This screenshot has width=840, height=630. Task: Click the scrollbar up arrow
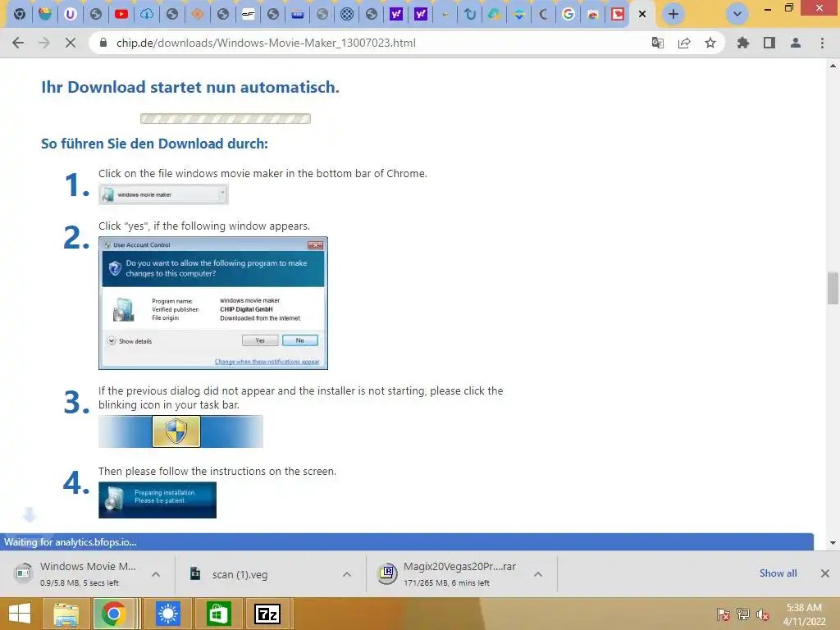pos(833,66)
